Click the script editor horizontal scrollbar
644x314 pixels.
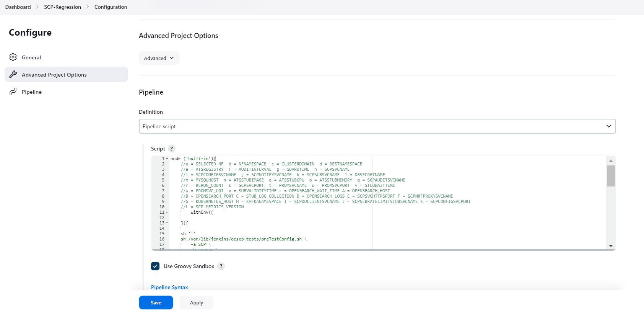click(x=383, y=250)
